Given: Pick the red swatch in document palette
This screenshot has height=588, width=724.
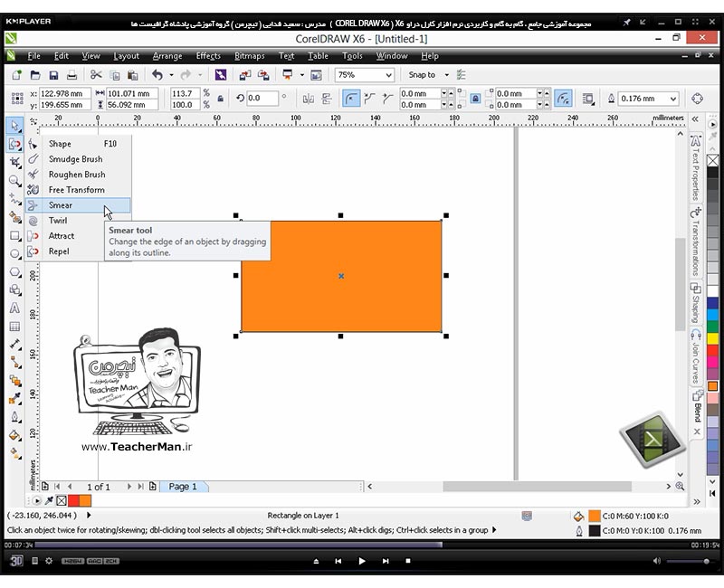Looking at the screenshot, I should pyautogui.click(x=73, y=500).
